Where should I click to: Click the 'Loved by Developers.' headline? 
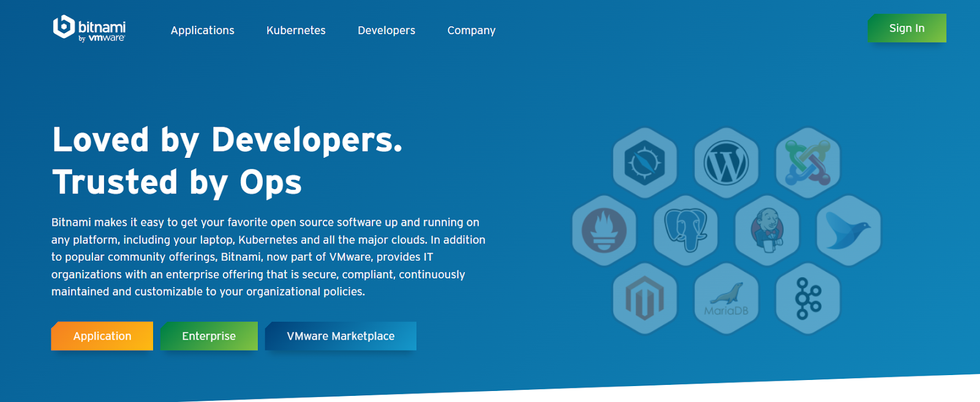[x=227, y=141]
